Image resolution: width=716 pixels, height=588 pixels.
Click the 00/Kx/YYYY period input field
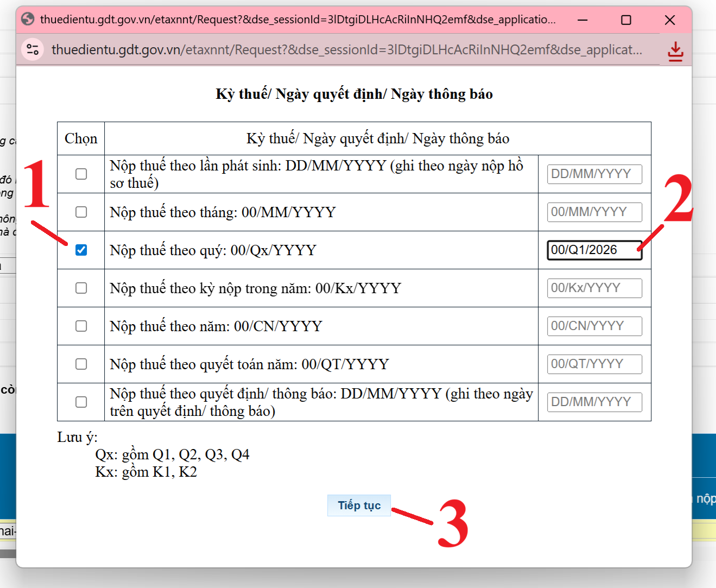pyautogui.click(x=594, y=288)
